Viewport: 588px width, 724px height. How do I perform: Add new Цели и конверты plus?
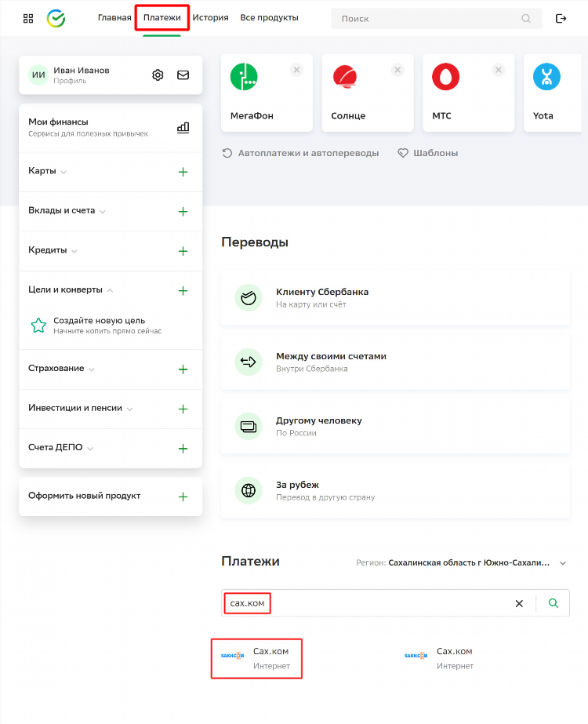click(x=183, y=290)
